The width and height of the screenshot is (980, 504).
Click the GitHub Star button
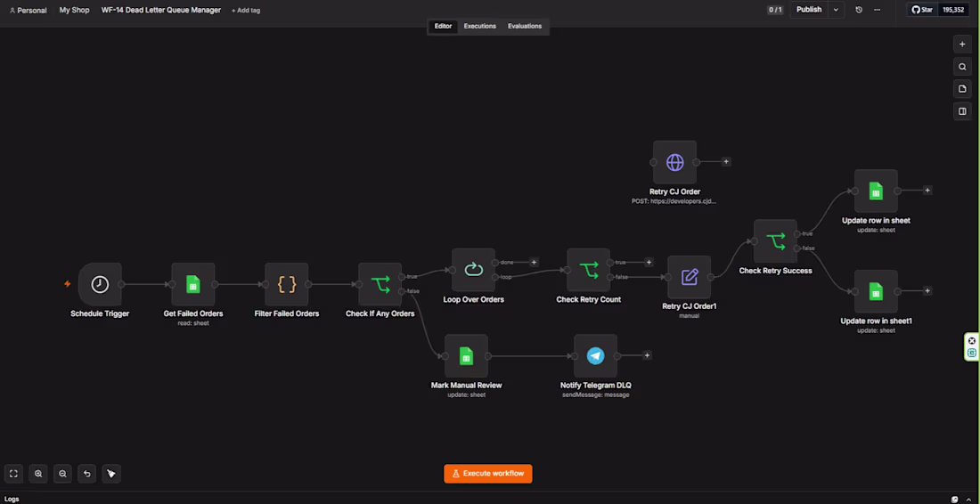click(x=922, y=10)
